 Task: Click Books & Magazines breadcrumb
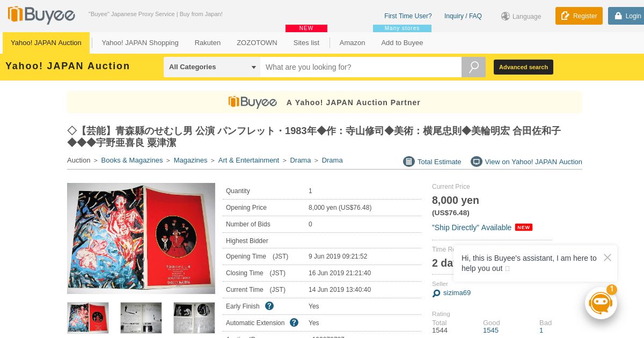tap(132, 160)
